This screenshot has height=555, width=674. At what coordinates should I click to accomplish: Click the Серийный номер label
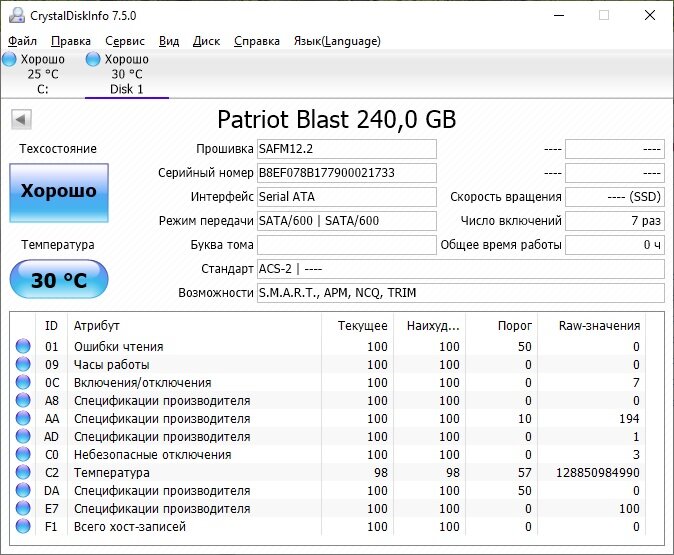pos(205,173)
